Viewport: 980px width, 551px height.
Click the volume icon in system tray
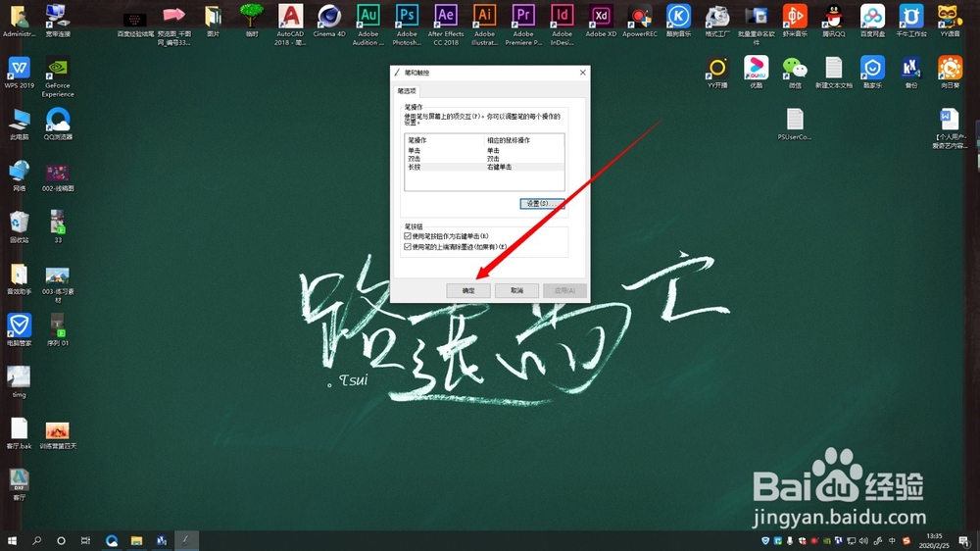(x=863, y=541)
